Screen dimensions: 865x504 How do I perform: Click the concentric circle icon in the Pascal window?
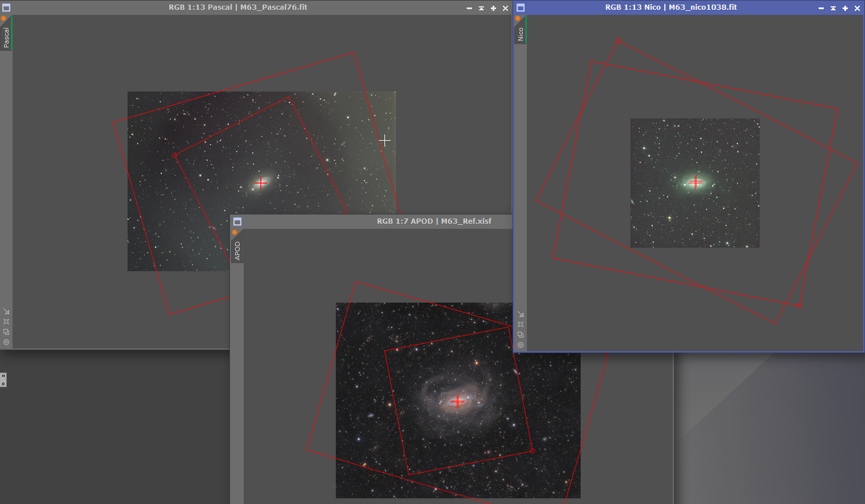(x=6, y=342)
